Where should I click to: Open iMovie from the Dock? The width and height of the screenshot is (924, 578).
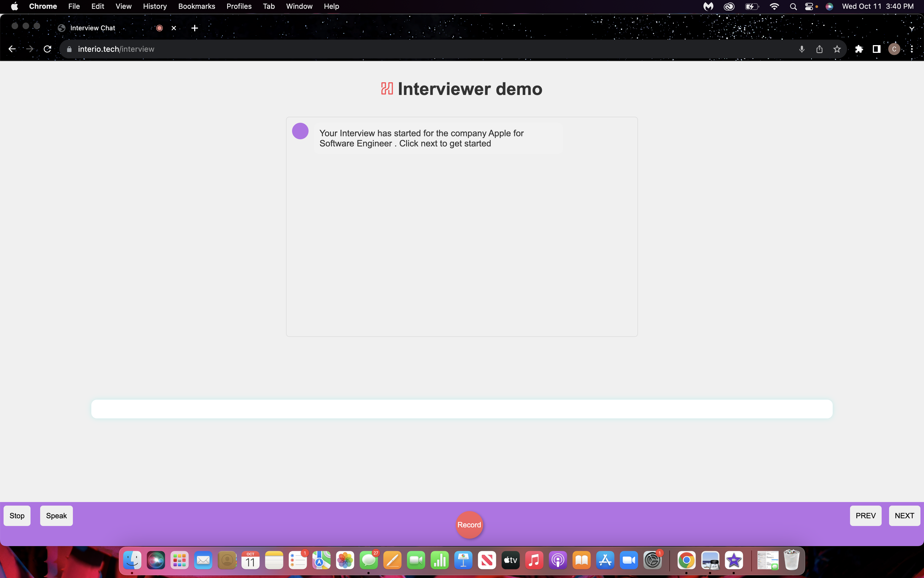(734, 560)
